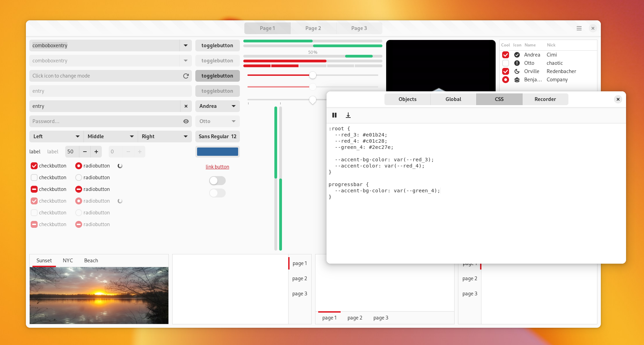Follow the link button
This screenshot has height=345, width=644.
(217, 167)
